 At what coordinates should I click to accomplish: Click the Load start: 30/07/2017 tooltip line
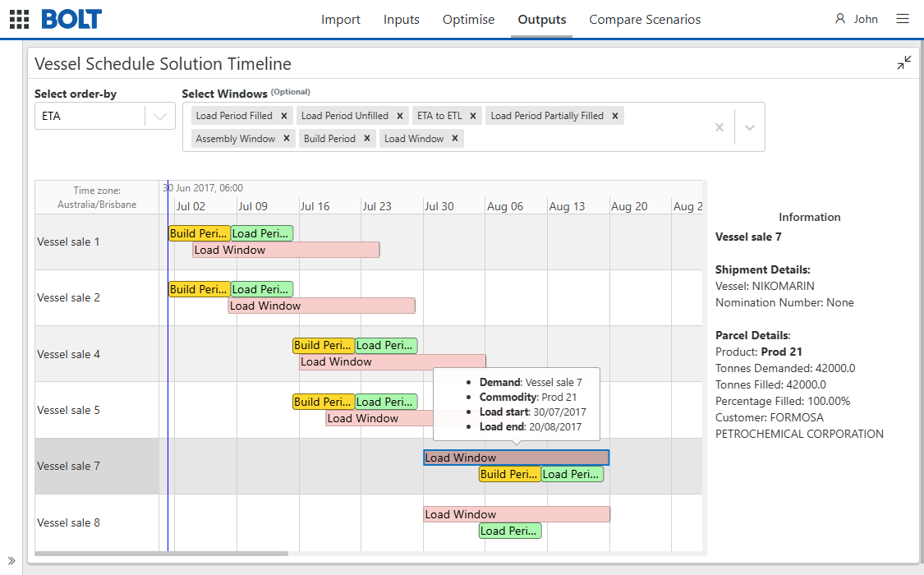pyautogui.click(x=533, y=412)
